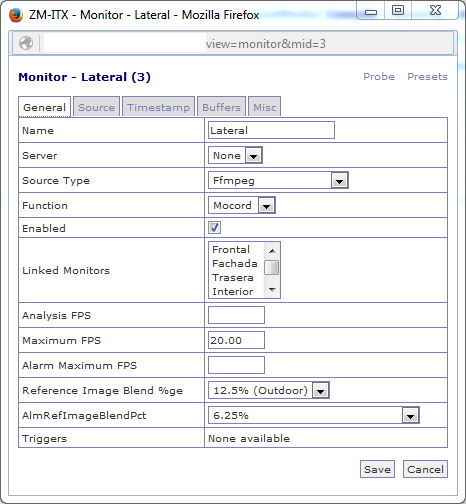Viewport: 466px width, 504px height.
Task: Expand the Source Type dropdown
Action: point(278,180)
